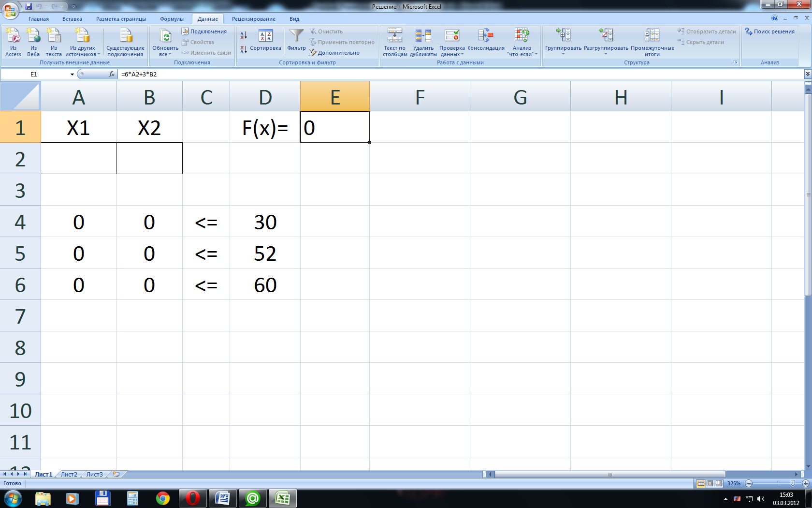This screenshot has height=508, width=812.
Task: Click the formula bar showing =6*A2+3*B2
Action: [x=461, y=74]
